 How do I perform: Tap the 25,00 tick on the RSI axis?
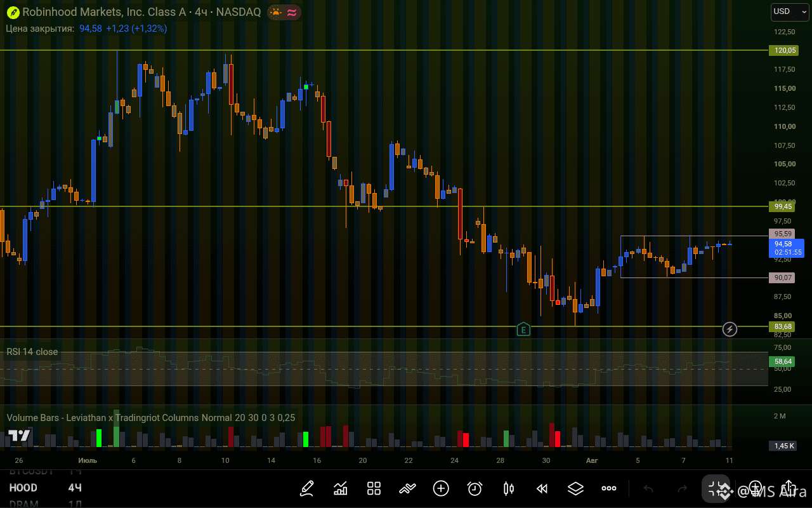pyautogui.click(x=783, y=389)
